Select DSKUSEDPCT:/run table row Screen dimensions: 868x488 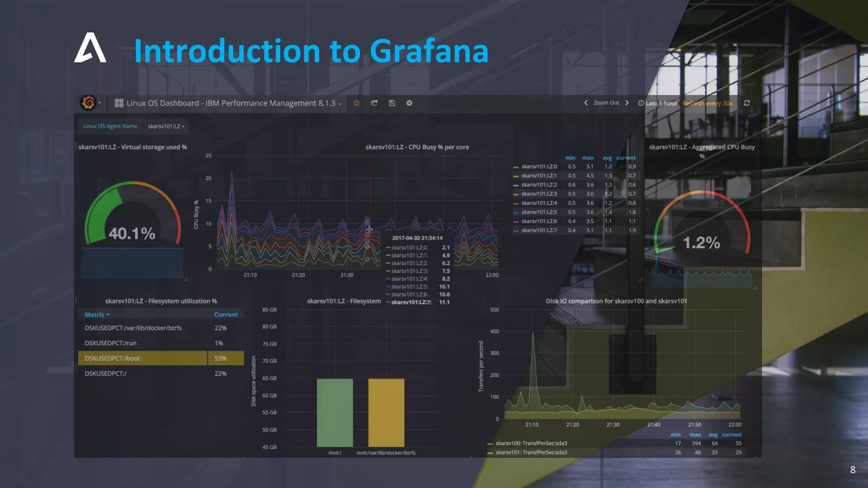[x=161, y=343]
